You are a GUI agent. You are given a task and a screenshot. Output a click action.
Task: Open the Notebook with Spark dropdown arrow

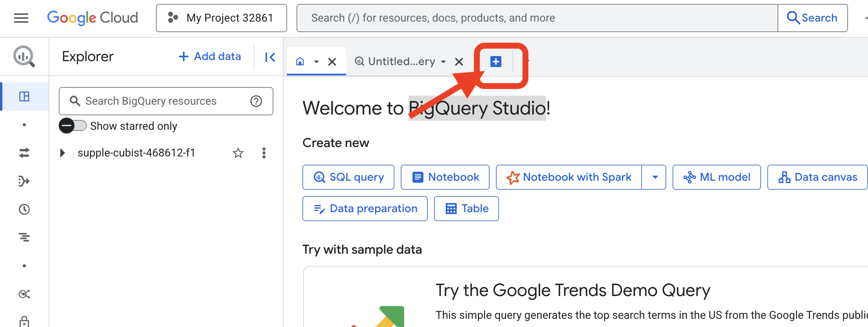coord(654,177)
